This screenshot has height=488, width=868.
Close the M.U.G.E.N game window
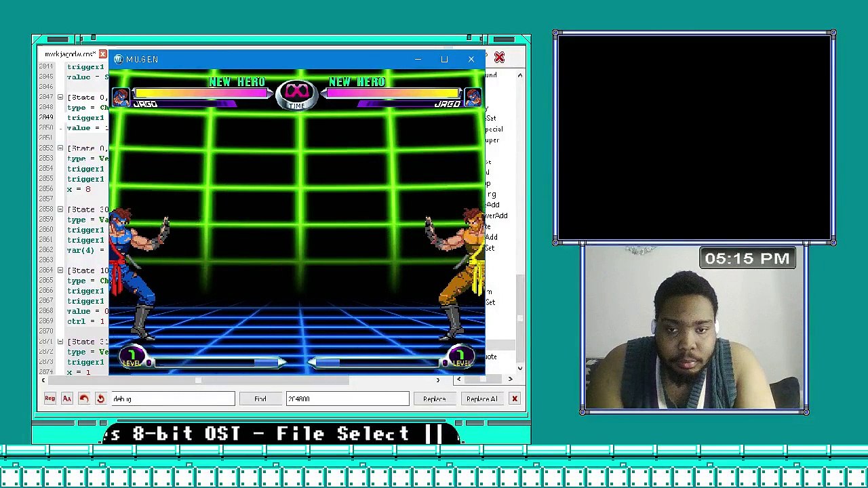tap(471, 60)
